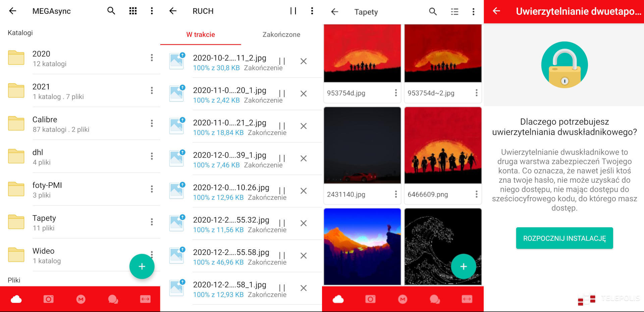
Task: Switch to list view in Tapety header
Action: (x=454, y=12)
